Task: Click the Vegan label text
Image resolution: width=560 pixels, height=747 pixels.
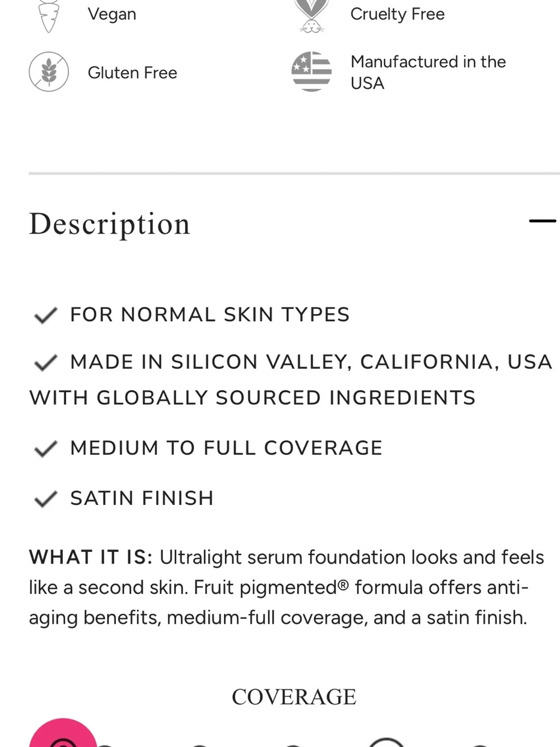Action: (x=112, y=15)
